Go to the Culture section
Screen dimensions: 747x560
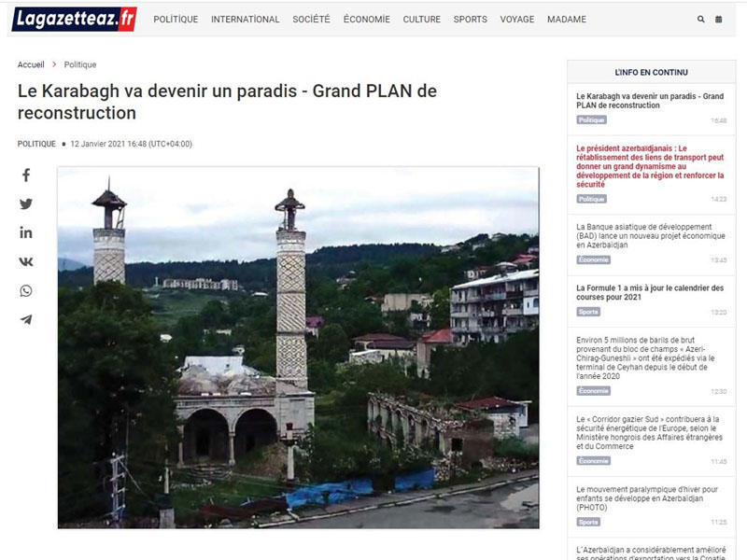[x=422, y=19]
